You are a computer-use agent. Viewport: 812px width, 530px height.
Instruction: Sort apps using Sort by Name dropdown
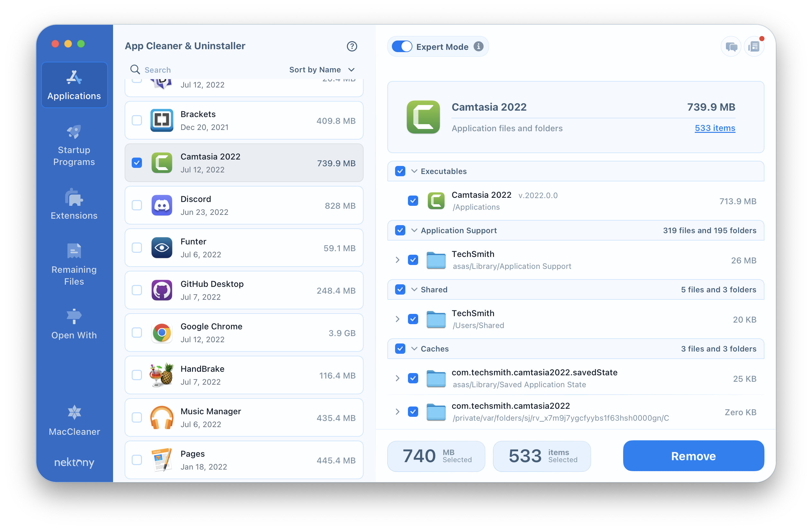click(x=320, y=69)
